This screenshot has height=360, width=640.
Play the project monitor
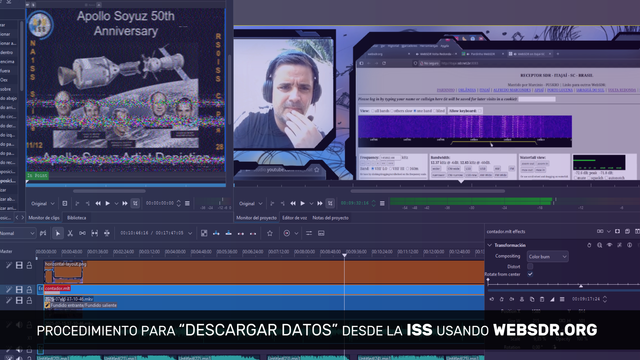coord(302,203)
